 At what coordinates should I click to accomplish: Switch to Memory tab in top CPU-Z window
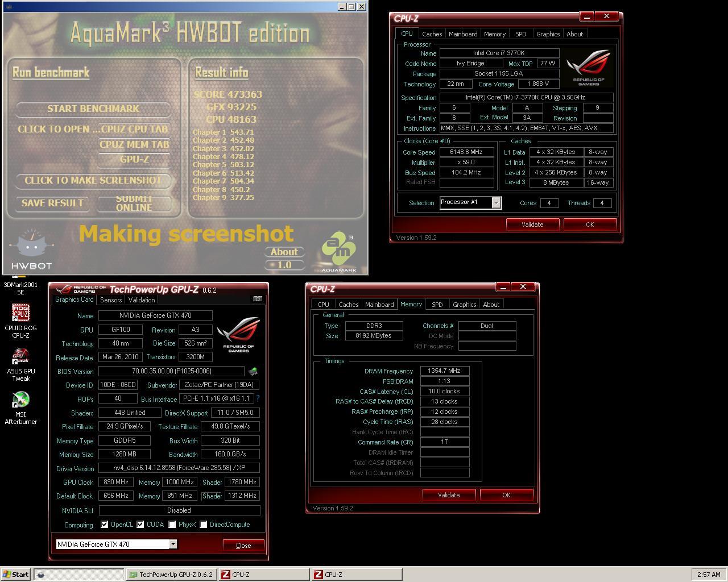pyautogui.click(x=495, y=34)
